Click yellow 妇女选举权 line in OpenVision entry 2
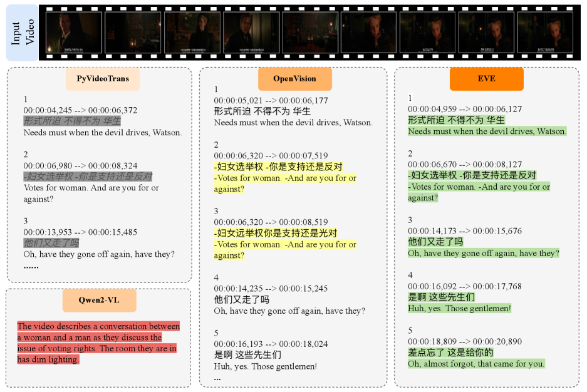587x392 pixels. pos(278,167)
